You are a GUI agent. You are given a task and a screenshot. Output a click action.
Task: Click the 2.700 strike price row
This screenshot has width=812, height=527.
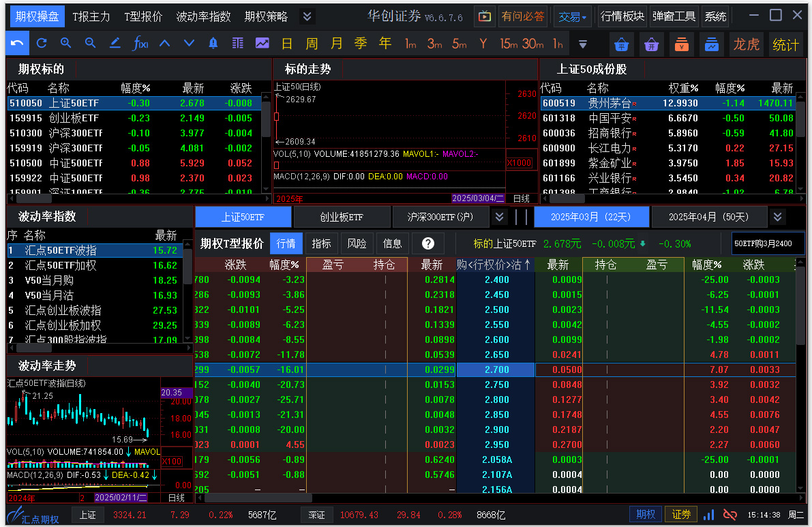495,370
